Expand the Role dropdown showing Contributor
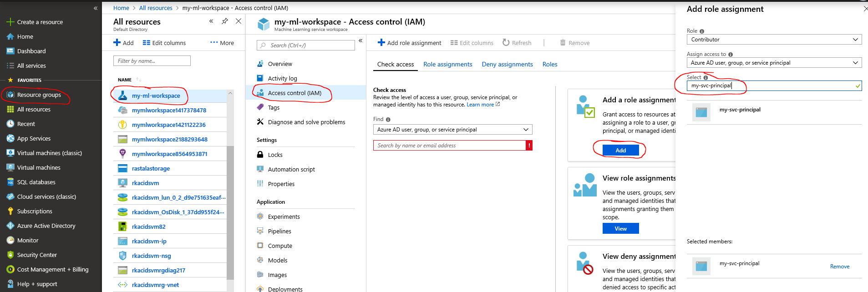This screenshot has width=868, height=292. pos(774,40)
